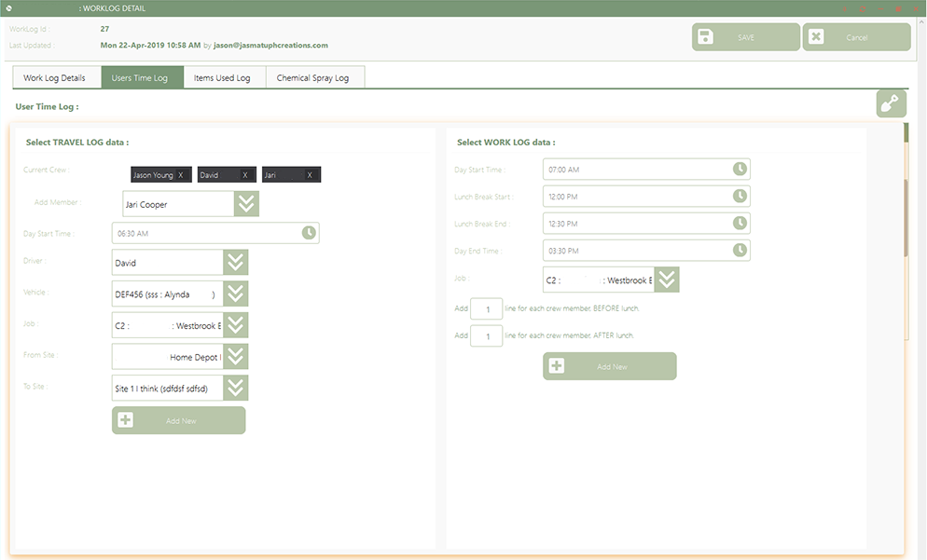The image size is (927, 560).
Task: Click the plus icon on the work Add New button
Action: tap(557, 366)
